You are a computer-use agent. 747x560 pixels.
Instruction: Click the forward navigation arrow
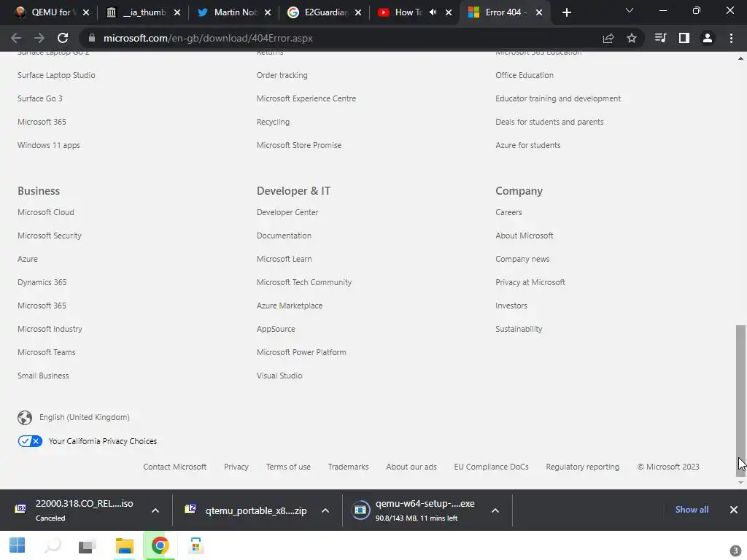click(39, 38)
